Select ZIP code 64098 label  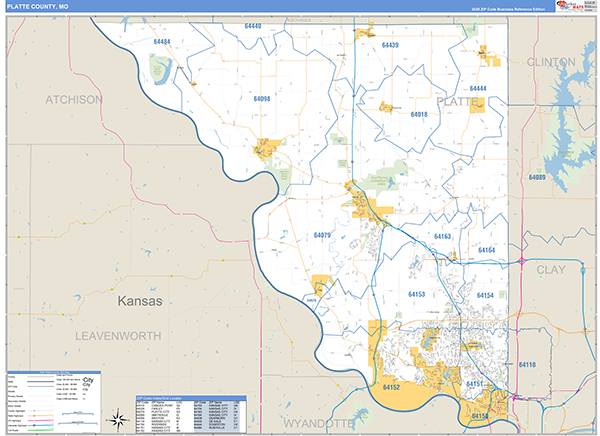pos(262,100)
